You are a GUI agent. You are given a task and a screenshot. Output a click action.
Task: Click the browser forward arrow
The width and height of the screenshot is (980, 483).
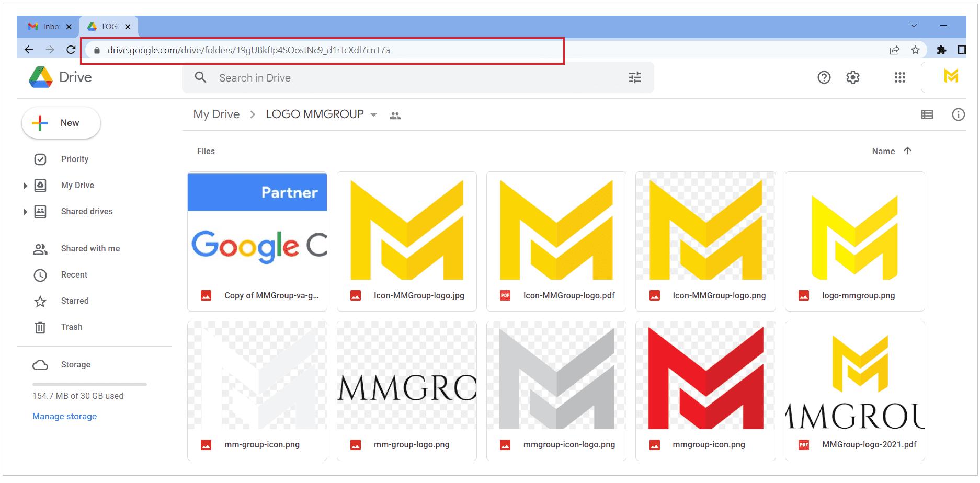tap(50, 50)
